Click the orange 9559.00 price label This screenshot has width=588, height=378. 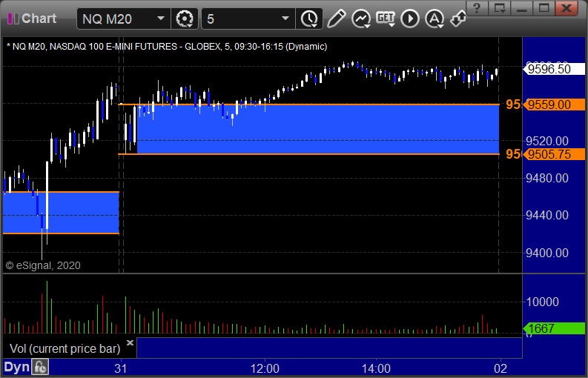[x=554, y=105]
